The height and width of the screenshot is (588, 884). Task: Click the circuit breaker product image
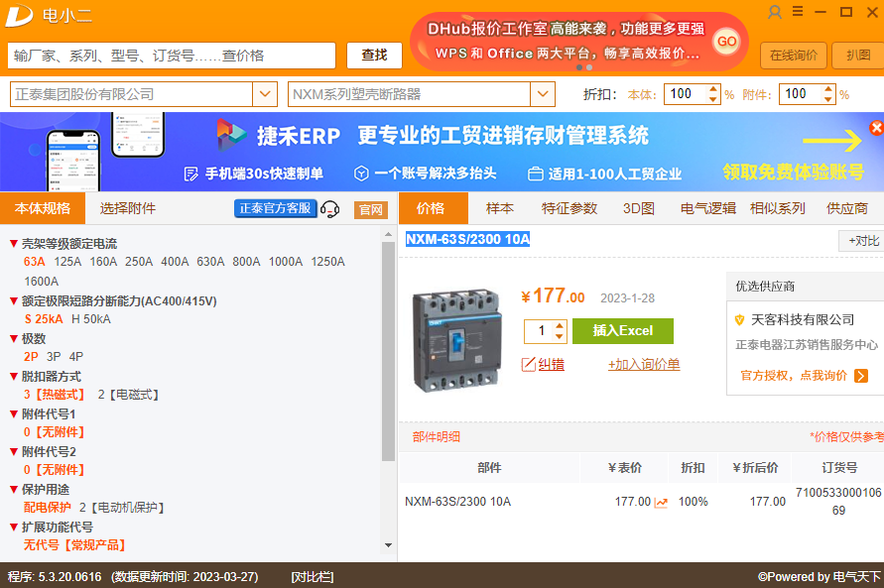click(456, 340)
